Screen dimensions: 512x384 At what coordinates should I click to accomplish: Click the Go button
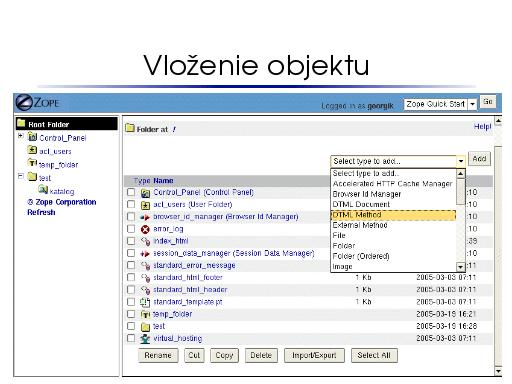click(x=488, y=102)
